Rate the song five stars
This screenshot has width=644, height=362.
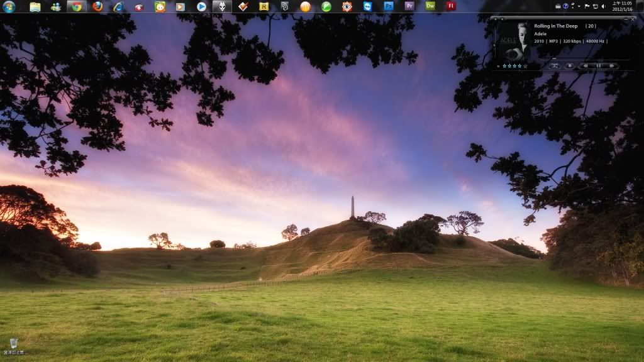[525, 65]
